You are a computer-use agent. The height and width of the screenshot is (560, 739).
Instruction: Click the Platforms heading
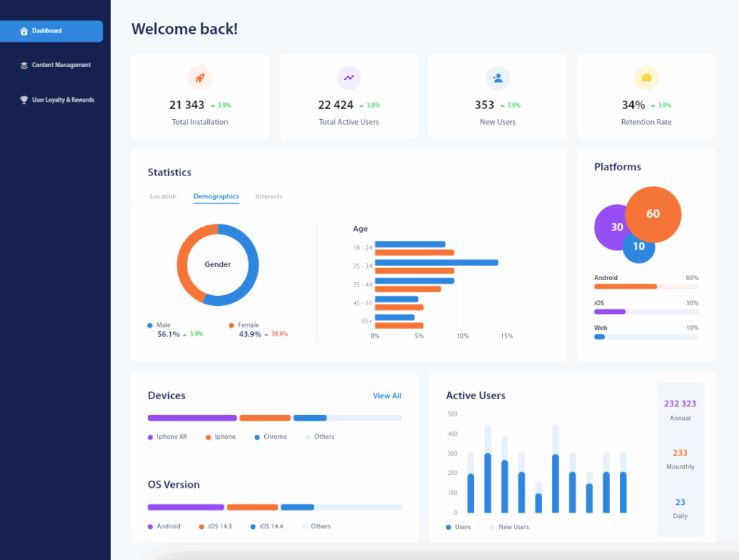point(618,167)
